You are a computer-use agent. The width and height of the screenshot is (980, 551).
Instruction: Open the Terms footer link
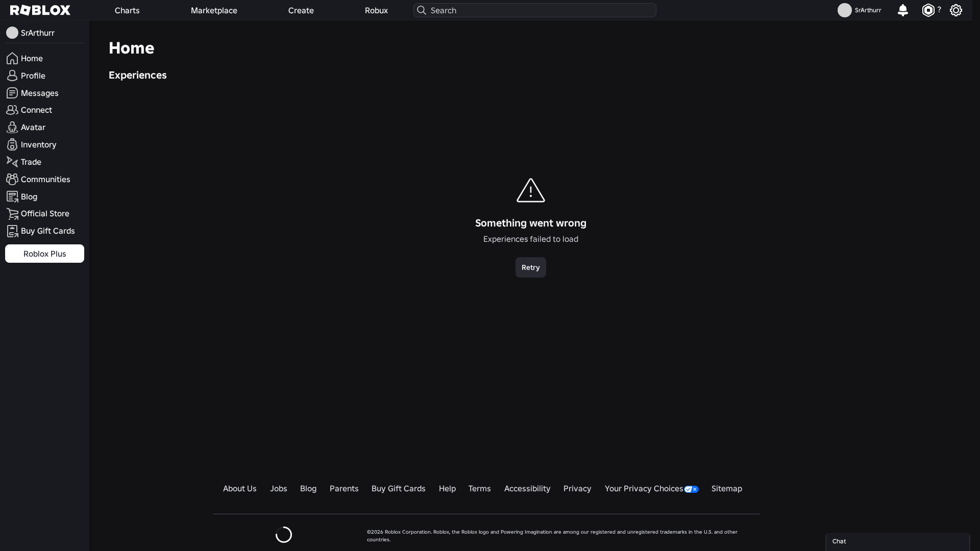point(479,489)
